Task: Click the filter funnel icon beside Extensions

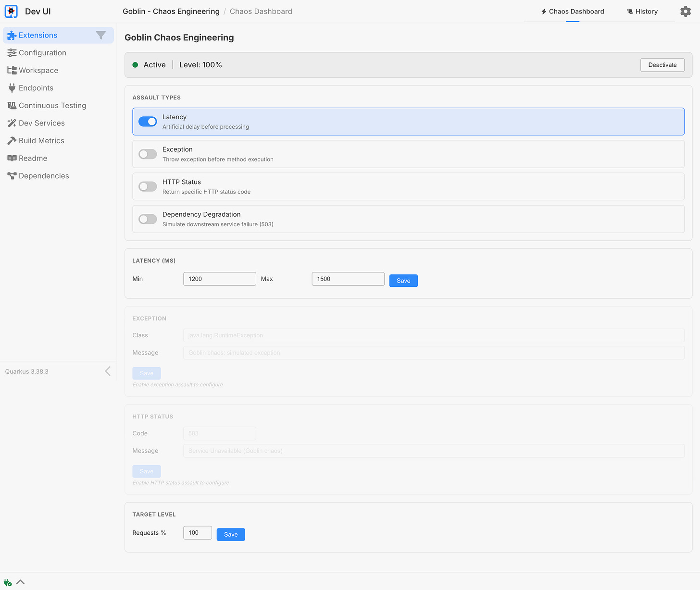Action: 101,35
